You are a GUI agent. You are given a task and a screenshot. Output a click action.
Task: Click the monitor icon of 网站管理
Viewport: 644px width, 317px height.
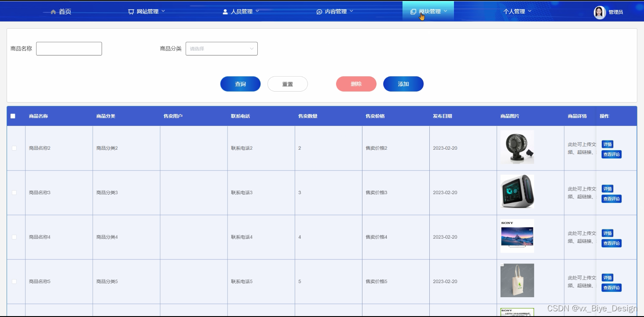[x=131, y=12]
